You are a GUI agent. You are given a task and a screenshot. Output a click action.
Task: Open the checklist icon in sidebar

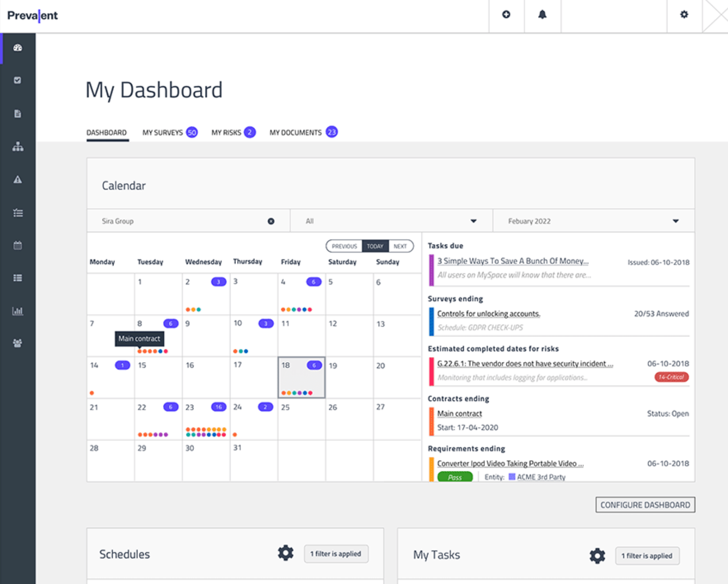(18, 213)
